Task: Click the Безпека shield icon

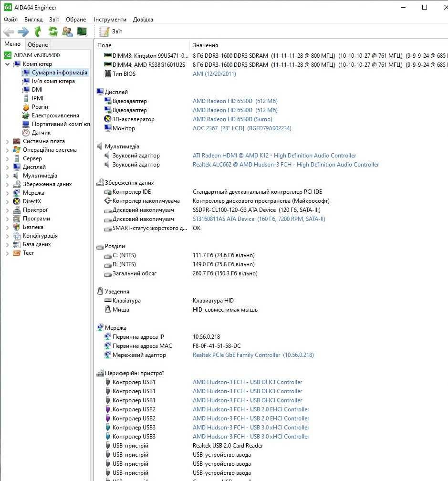Action: (x=17, y=227)
